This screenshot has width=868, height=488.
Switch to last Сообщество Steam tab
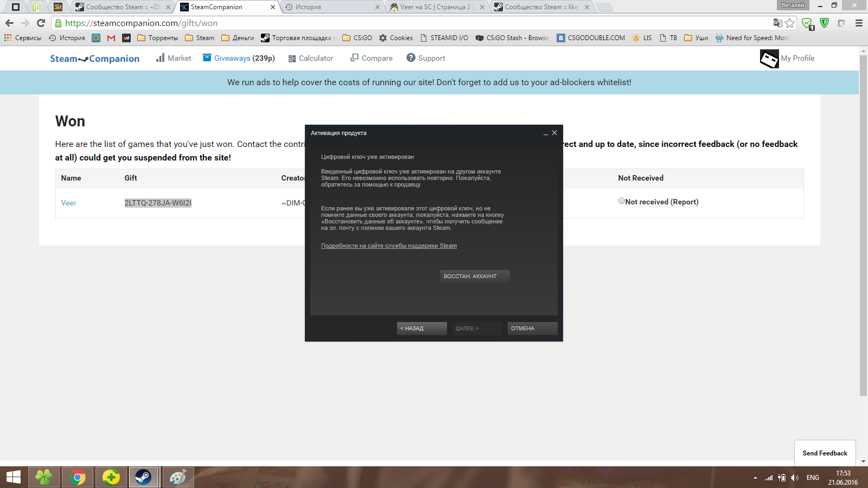(x=541, y=7)
